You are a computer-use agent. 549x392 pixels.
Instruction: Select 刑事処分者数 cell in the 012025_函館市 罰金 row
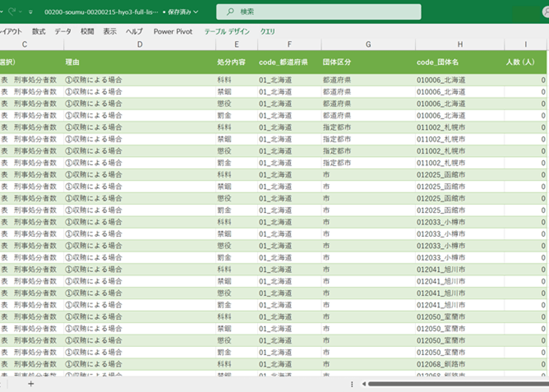click(x=31, y=210)
